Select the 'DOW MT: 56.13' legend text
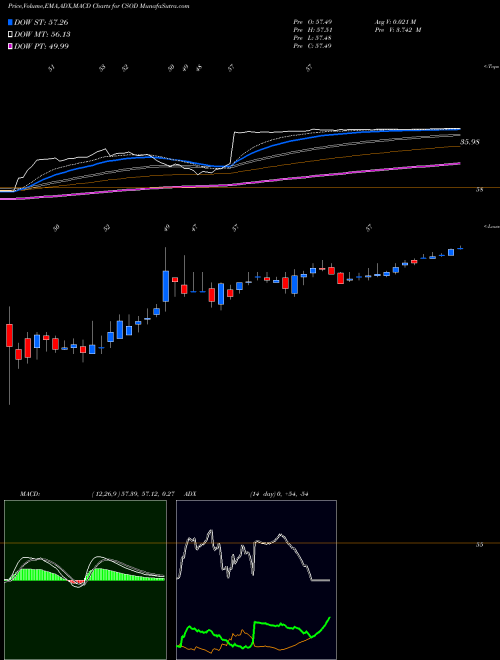 point(41,34)
